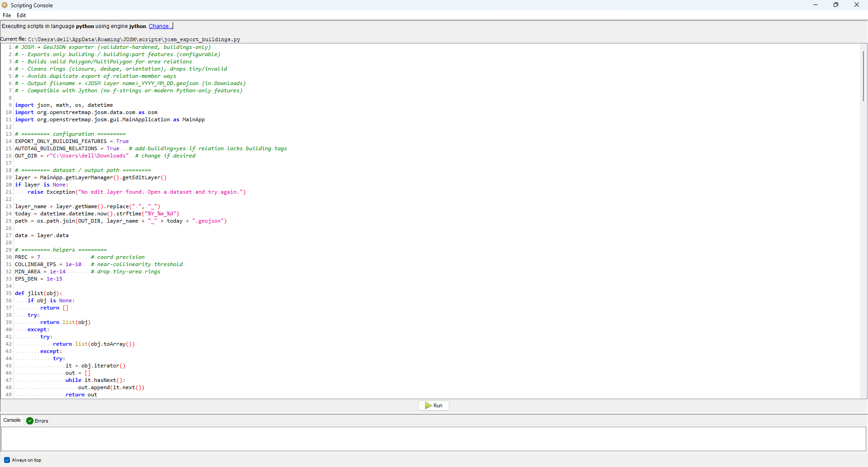Viewport: 868px width, 467px height.
Task: Click the raise Exception line in editor
Action: coord(136,192)
